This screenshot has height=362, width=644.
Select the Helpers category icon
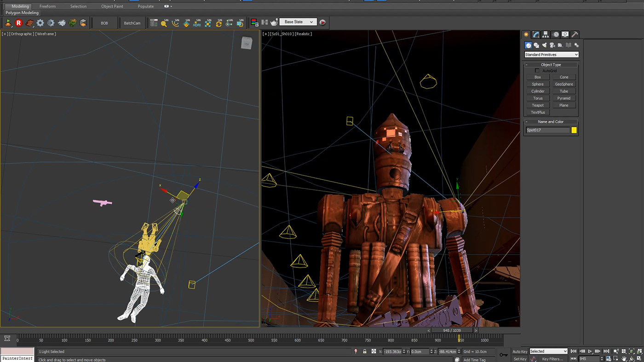click(560, 45)
